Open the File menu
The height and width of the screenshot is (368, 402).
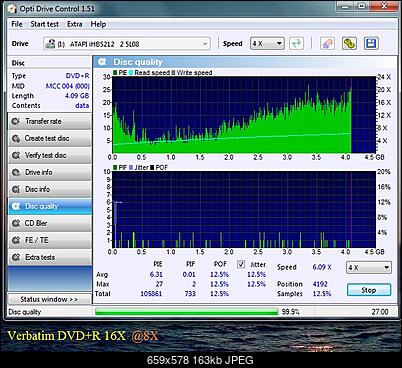(x=17, y=24)
